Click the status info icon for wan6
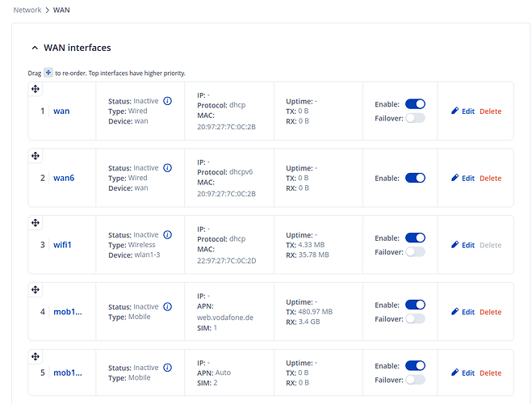532x404 pixels. click(168, 168)
